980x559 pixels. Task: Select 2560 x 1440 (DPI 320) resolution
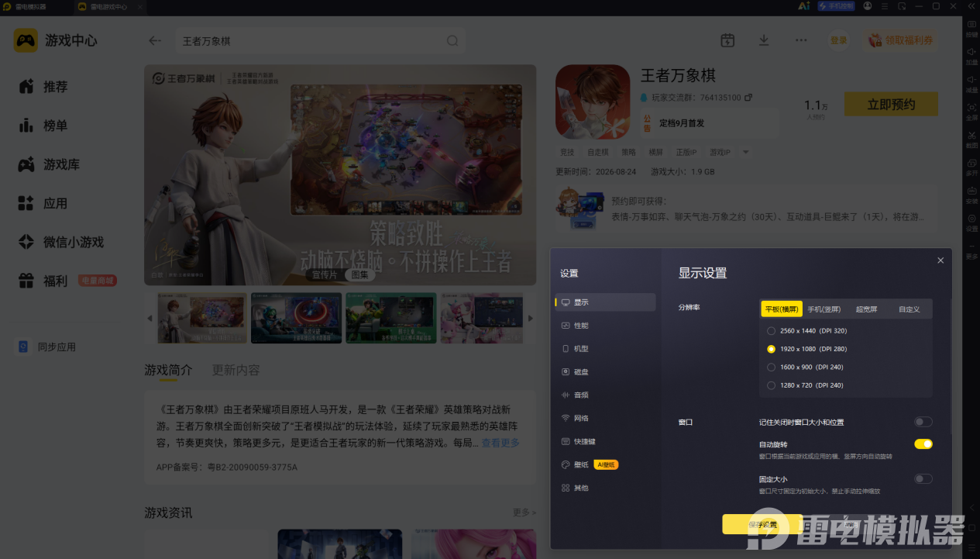(x=771, y=331)
